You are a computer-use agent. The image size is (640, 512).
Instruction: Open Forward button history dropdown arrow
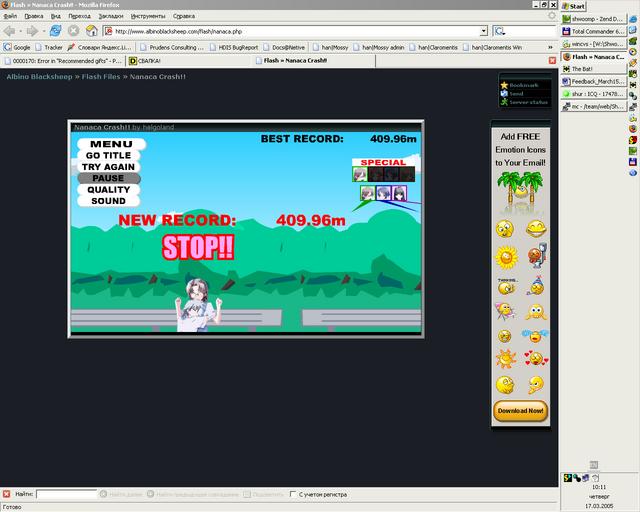[x=43, y=31]
